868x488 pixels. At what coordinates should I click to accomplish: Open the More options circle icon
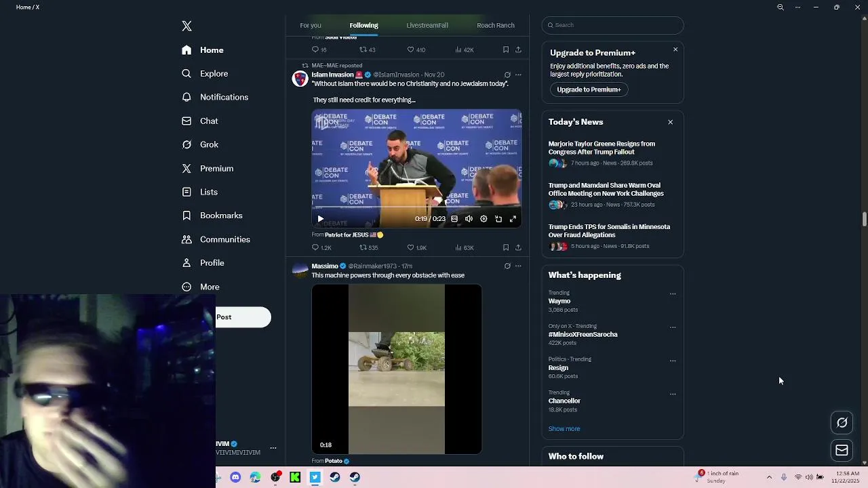pyautogui.click(x=186, y=287)
